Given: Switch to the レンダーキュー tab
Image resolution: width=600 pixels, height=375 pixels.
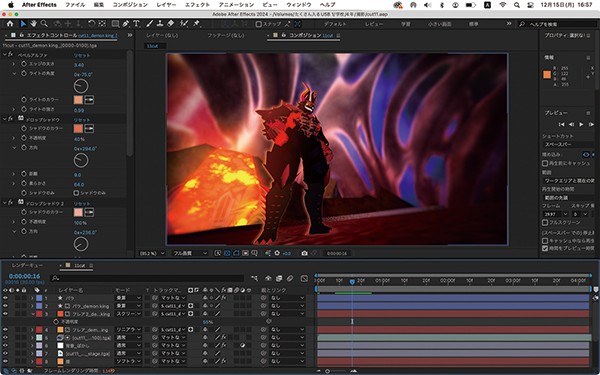Looking at the screenshot, I should (x=27, y=265).
